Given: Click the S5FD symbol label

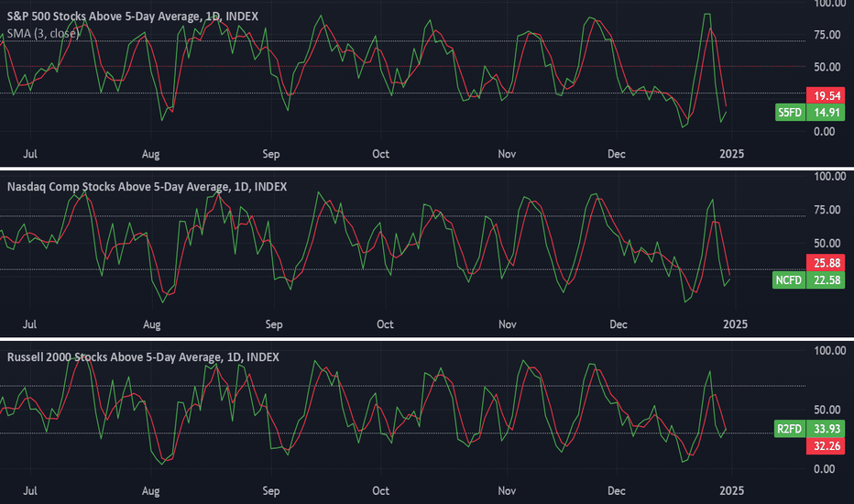Looking at the screenshot, I should (x=790, y=112).
